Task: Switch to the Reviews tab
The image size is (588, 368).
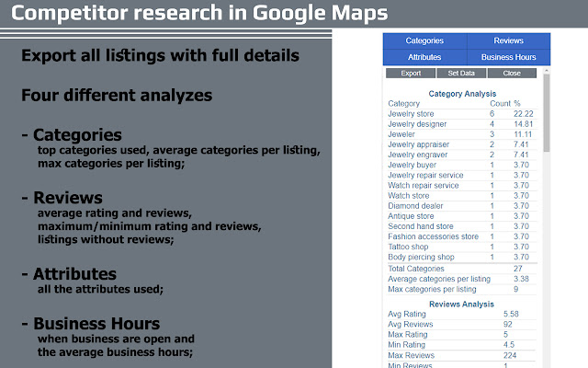Action: (x=508, y=40)
